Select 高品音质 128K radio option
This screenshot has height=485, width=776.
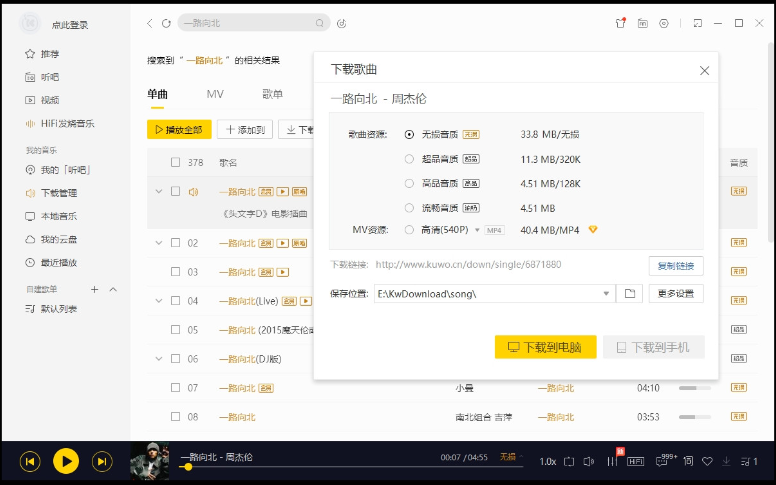coord(409,183)
